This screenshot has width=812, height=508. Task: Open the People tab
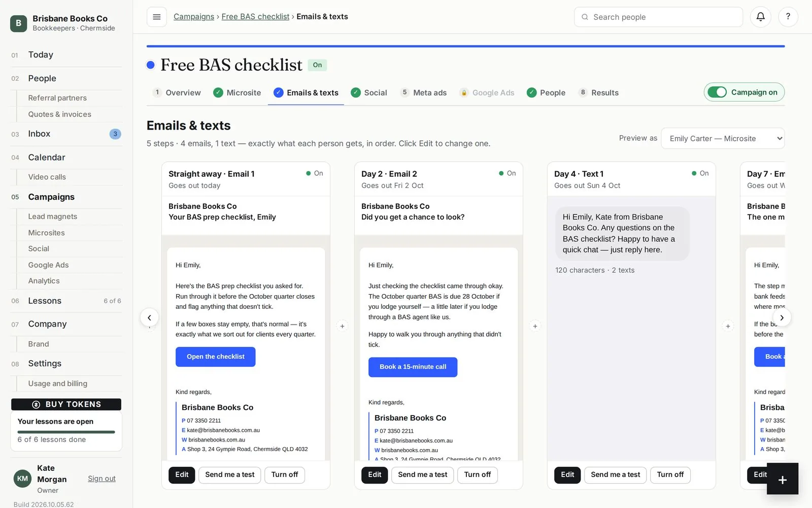pyautogui.click(x=546, y=92)
